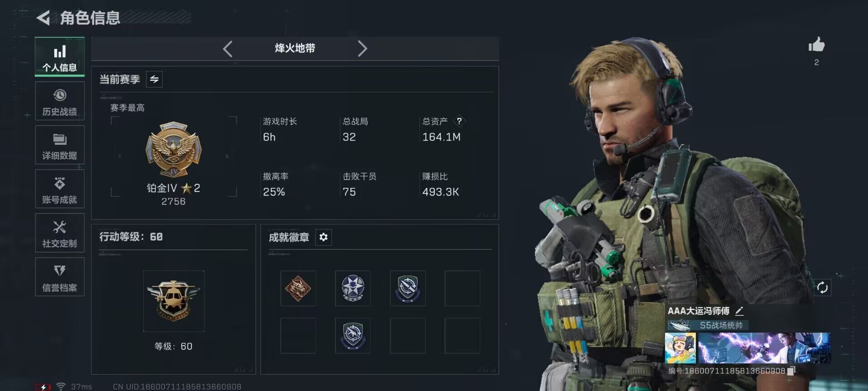Select the 详细数据 folder icon

[x=60, y=139]
